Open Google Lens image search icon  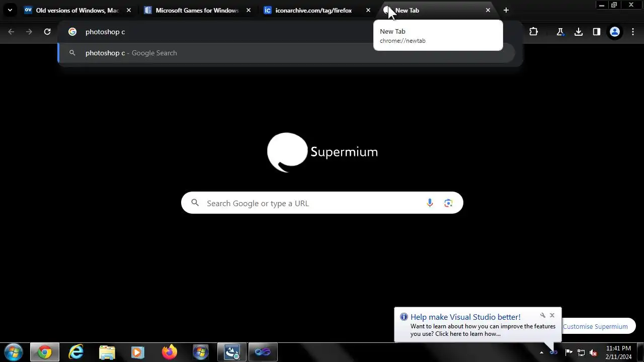click(x=448, y=203)
